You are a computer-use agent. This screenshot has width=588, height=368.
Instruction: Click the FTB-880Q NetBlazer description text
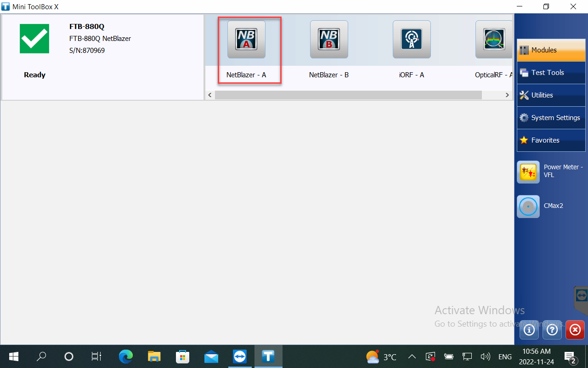[x=100, y=39]
